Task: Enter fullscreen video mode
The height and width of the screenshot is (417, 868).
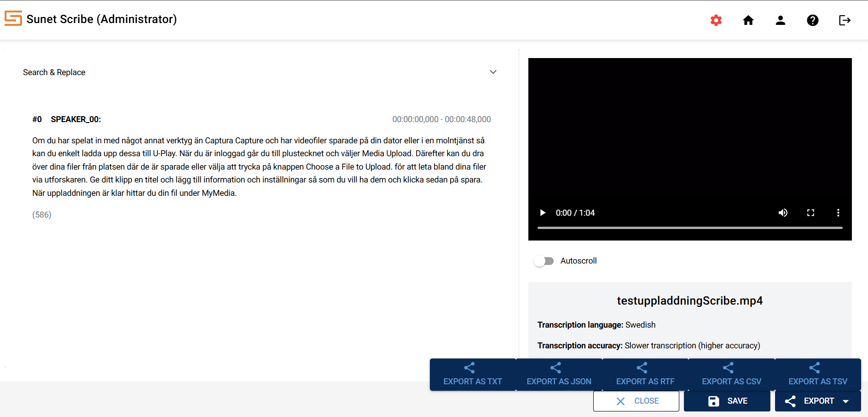Action: (x=810, y=212)
